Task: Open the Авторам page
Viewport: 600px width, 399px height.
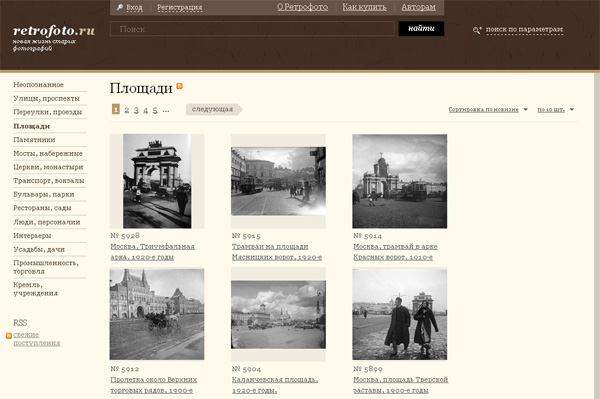Action: pyautogui.click(x=418, y=7)
